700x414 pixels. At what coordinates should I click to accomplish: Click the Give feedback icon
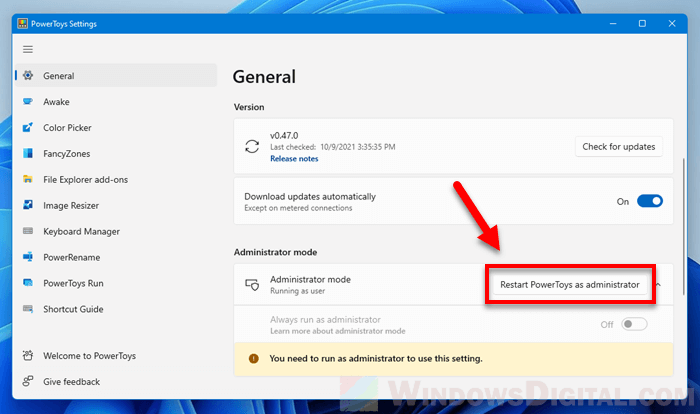pyautogui.click(x=28, y=381)
